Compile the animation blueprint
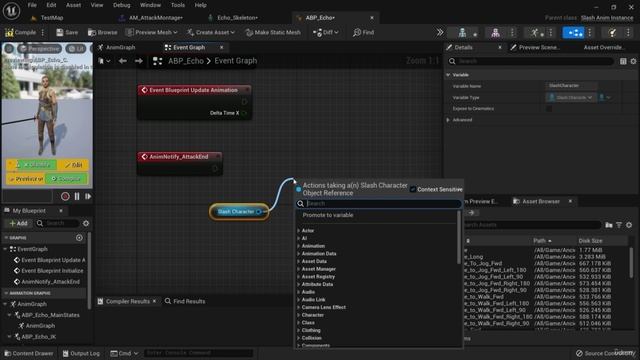This screenshot has width=640, height=360. 20,32
